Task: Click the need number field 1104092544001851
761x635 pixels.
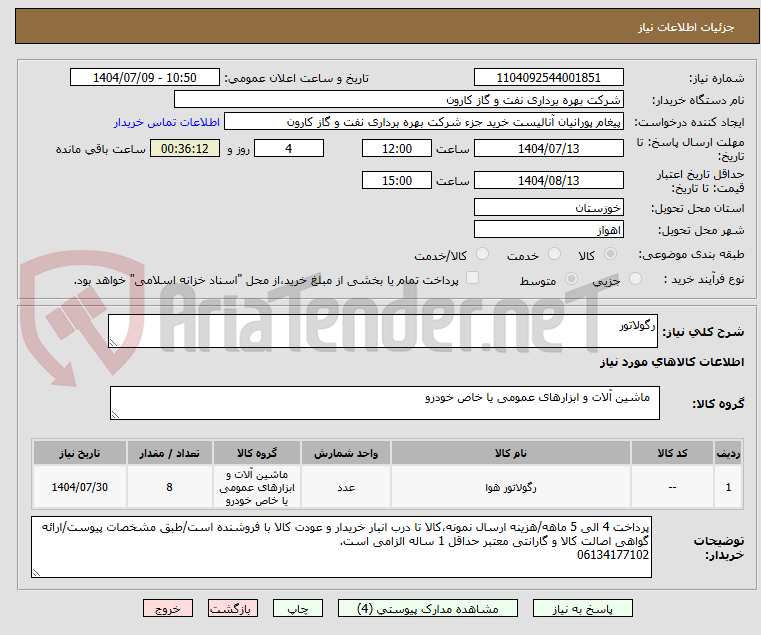Action: pos(548,78)
